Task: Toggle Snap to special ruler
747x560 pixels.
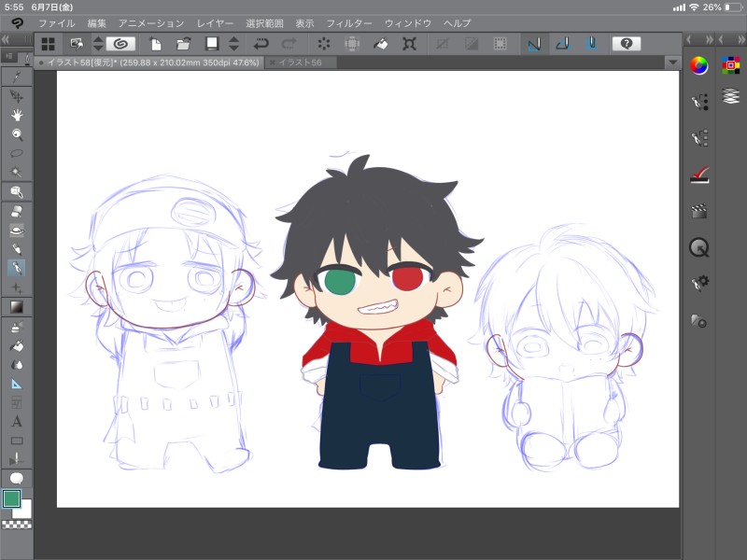Action: (563, 44)
